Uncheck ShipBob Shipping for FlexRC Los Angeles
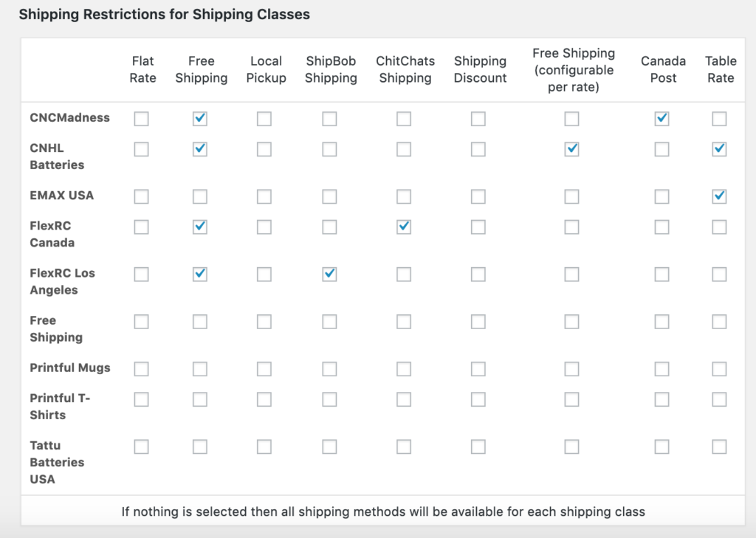This screenshot has height=538, width=756. [329, 274]
